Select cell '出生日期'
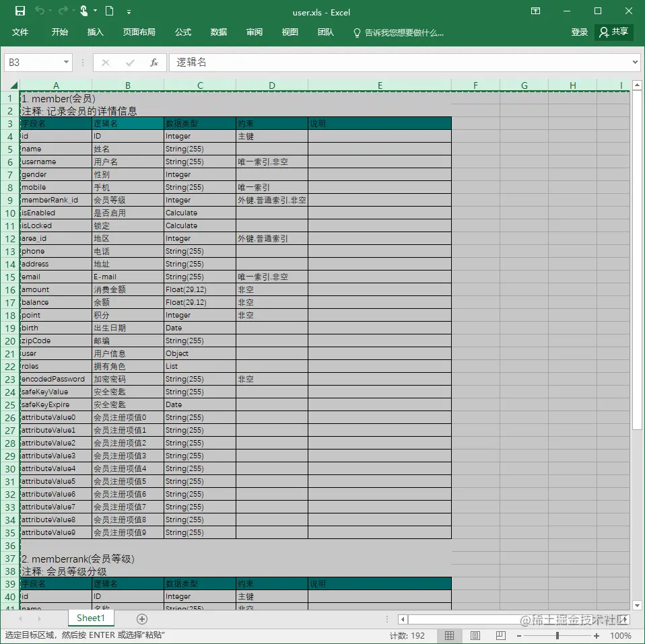 (128, 328)
